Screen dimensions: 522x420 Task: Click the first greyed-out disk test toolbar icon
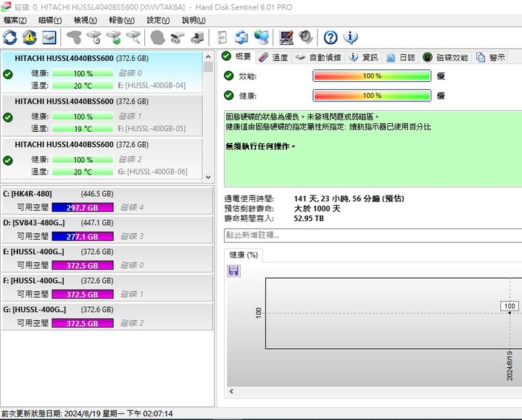(74, 37)
